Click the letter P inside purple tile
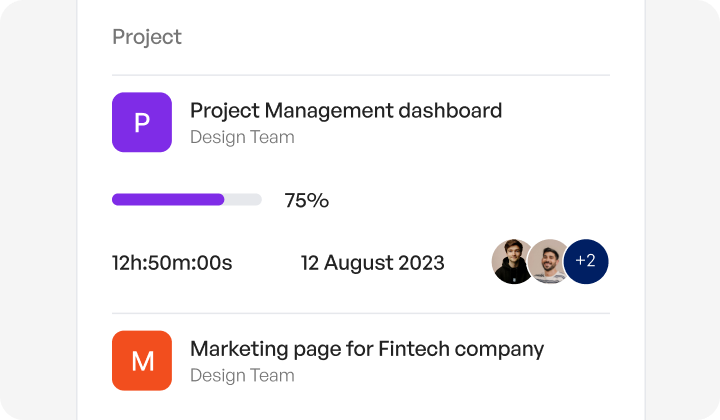Viewport: 720px width, 420px height. [x=142, y=123]
